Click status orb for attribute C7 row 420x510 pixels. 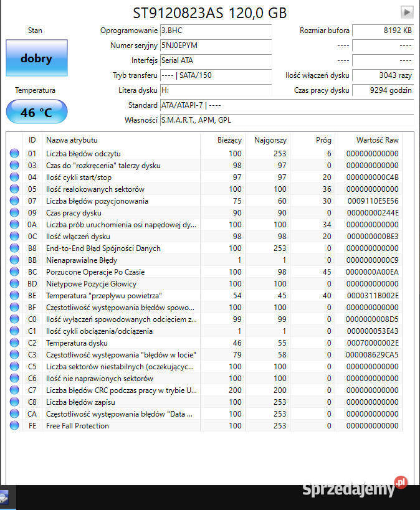pos(14,390)
